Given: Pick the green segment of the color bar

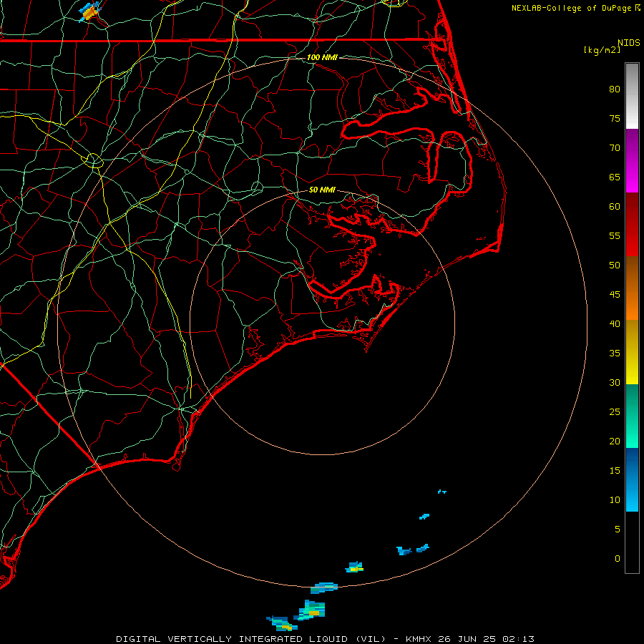Looking at the screenshot, I should point(632,416).
